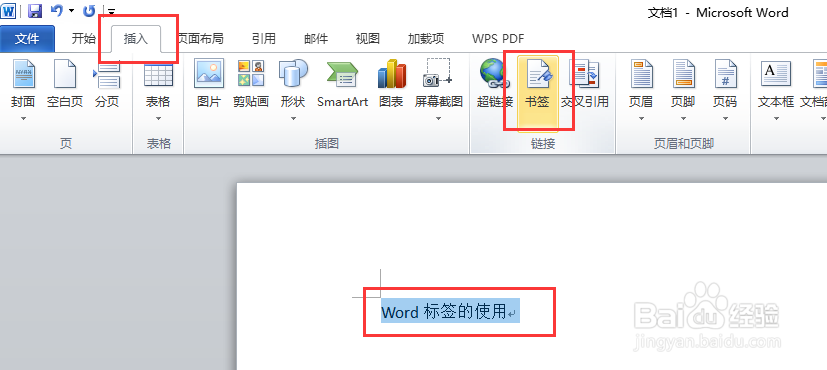Expand the 封面 dropdown arrow
827x370 pixels.
(x=23, y=119)
